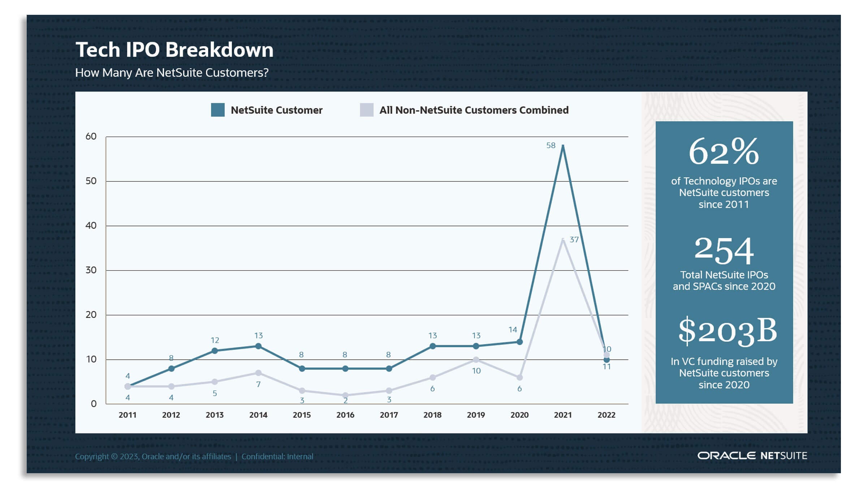Image resolution: width=868 pixels, height=488 pixels.
Task: Click the 2022 x-axis label
Action: 606,415
